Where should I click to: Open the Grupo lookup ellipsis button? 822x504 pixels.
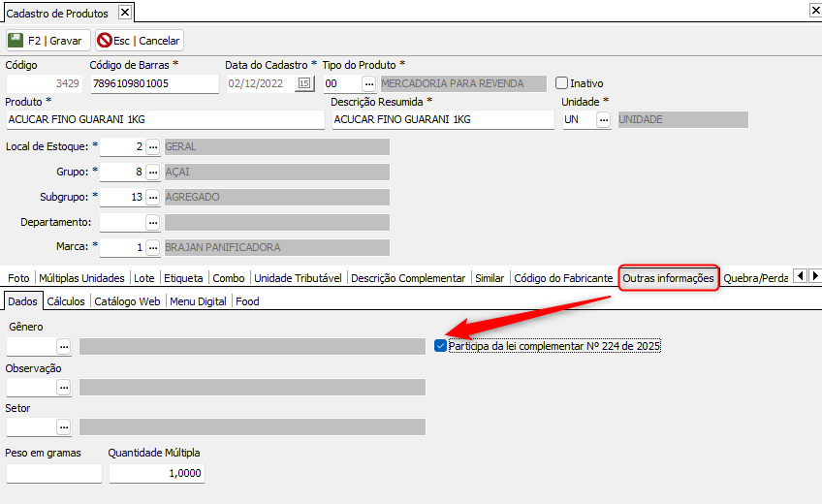pos(152,172)
